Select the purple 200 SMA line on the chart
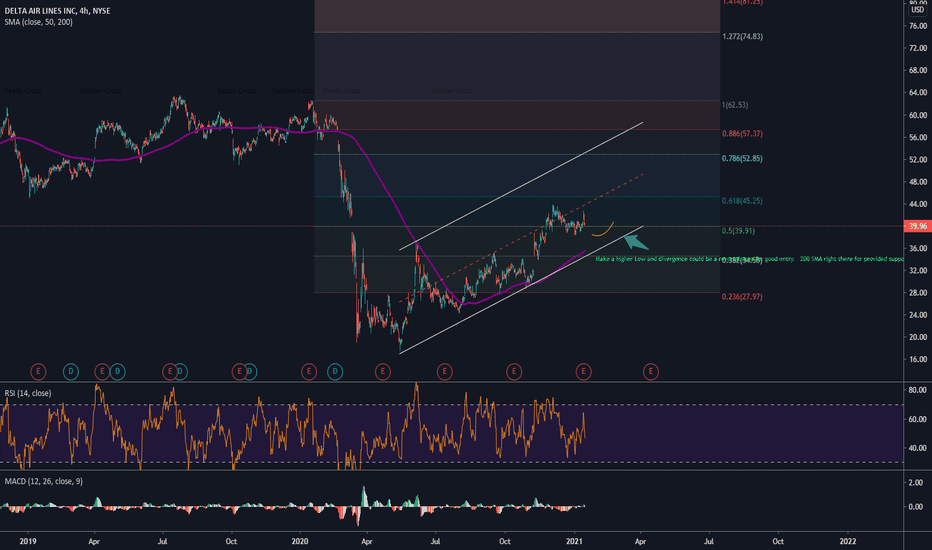The width and height of the screenshot is (932, 550). pyautogui.click(x=392, y=196)
